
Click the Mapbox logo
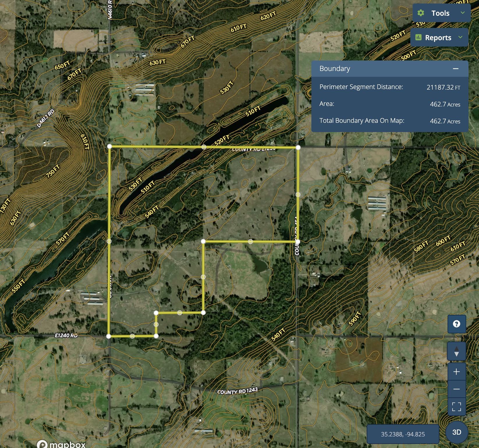pyautogui.click(x=61, y=444)
